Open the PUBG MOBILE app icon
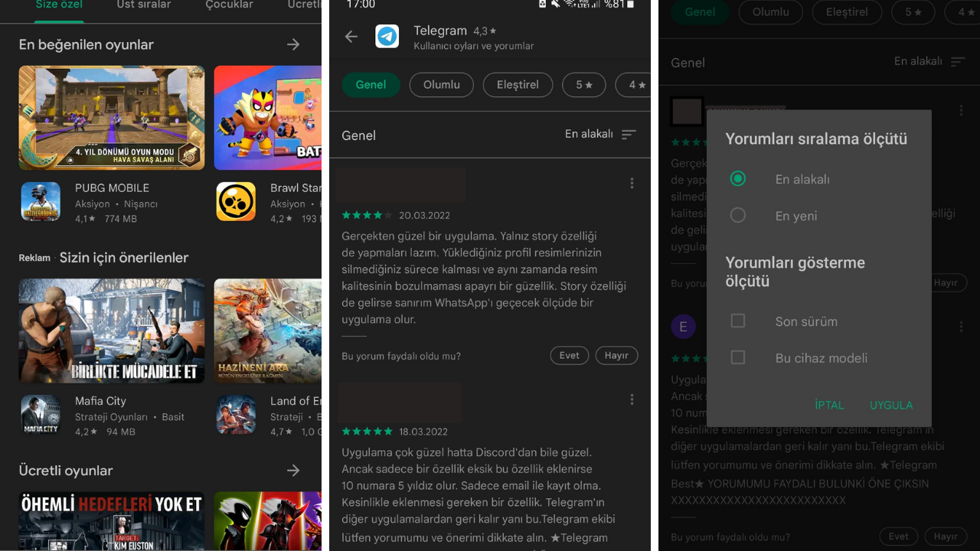 pyautogui.click(x=41, y=201)
